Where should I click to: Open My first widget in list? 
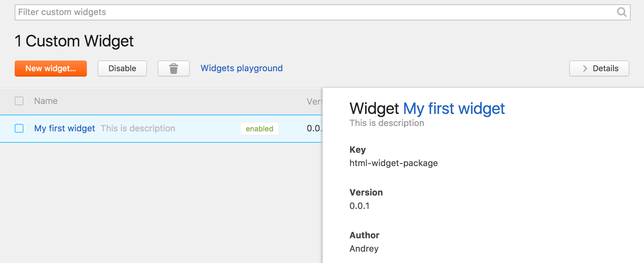65,128
